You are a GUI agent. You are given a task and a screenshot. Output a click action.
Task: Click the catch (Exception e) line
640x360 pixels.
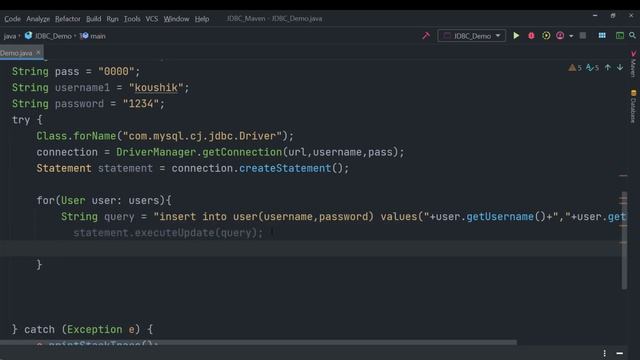pos(82,329)
